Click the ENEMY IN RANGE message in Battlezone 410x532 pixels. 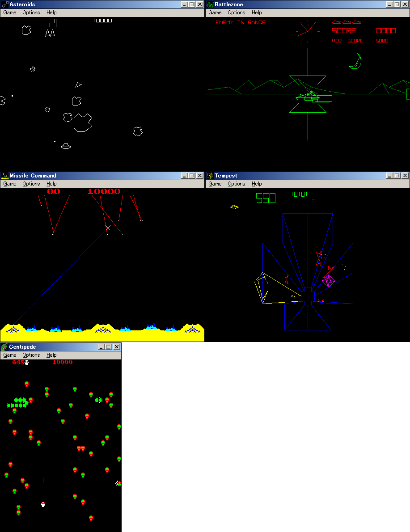pos(240,22)
